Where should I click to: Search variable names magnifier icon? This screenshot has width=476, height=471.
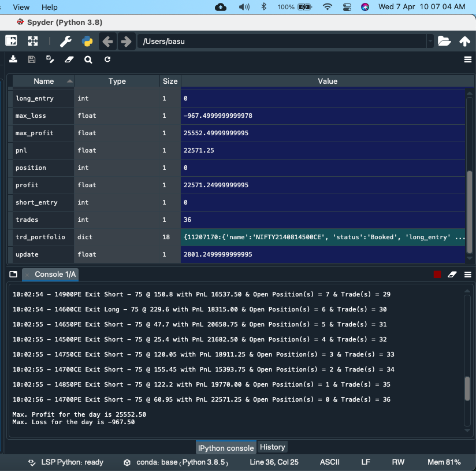point(88,60)
